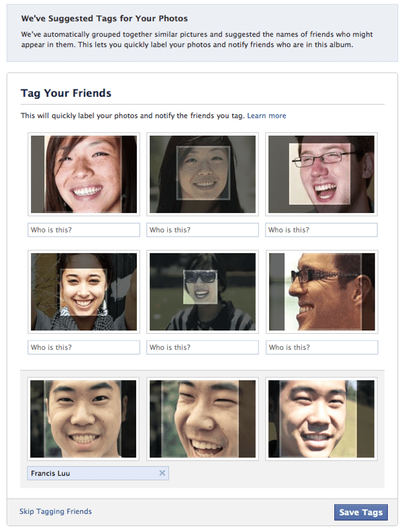404x532 pixels.
Task: Select the smiling red-haired woman photo thumbnail
Action: click(x=84, y=174)
